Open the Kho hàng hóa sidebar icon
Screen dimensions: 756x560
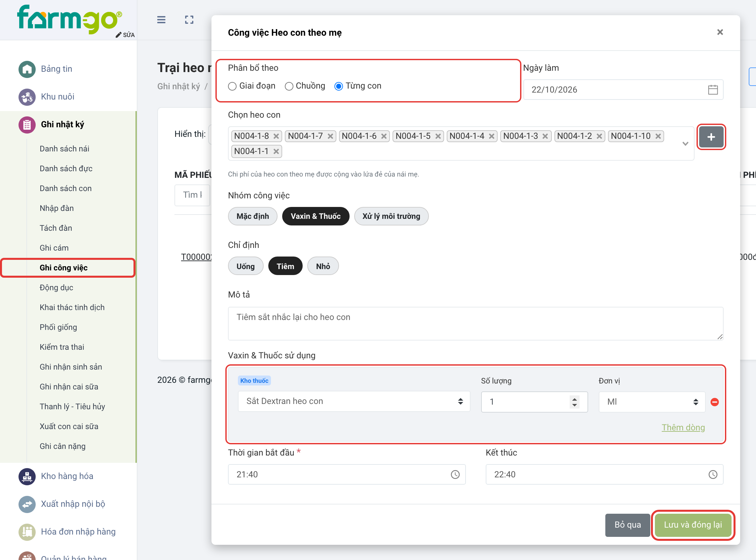tap(27, 476)
